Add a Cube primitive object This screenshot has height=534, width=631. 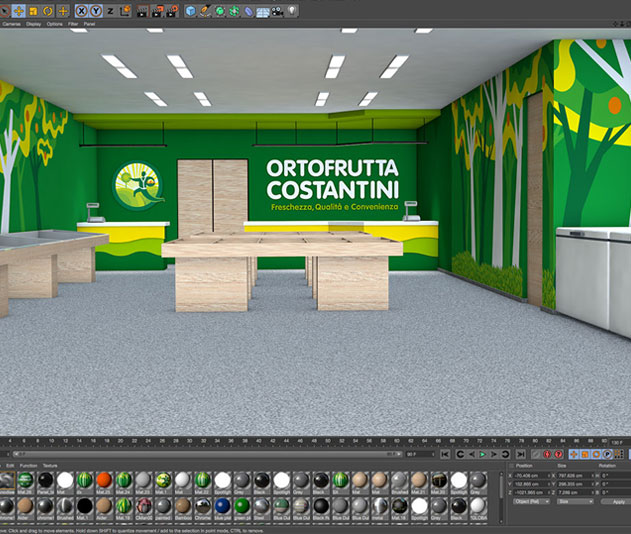pyautogui.click(x=191, y=11)
